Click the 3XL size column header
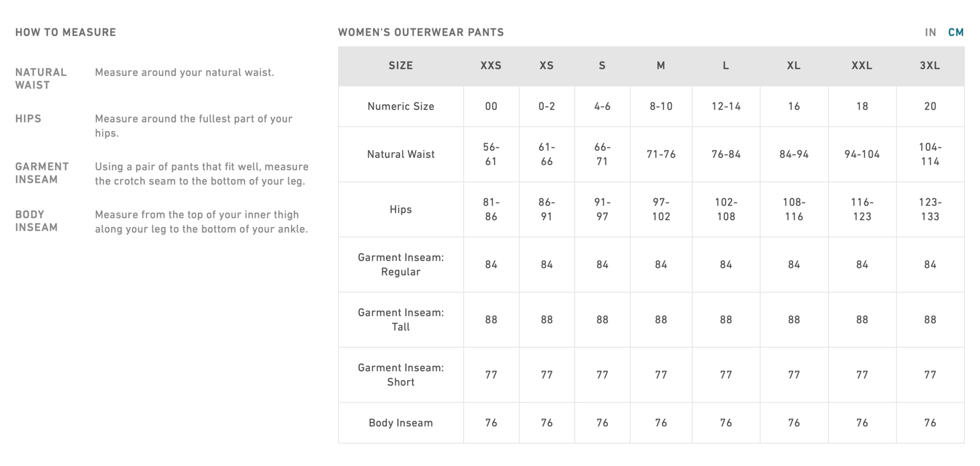This screenshot has height=466, width=980. tap(930, 66)
